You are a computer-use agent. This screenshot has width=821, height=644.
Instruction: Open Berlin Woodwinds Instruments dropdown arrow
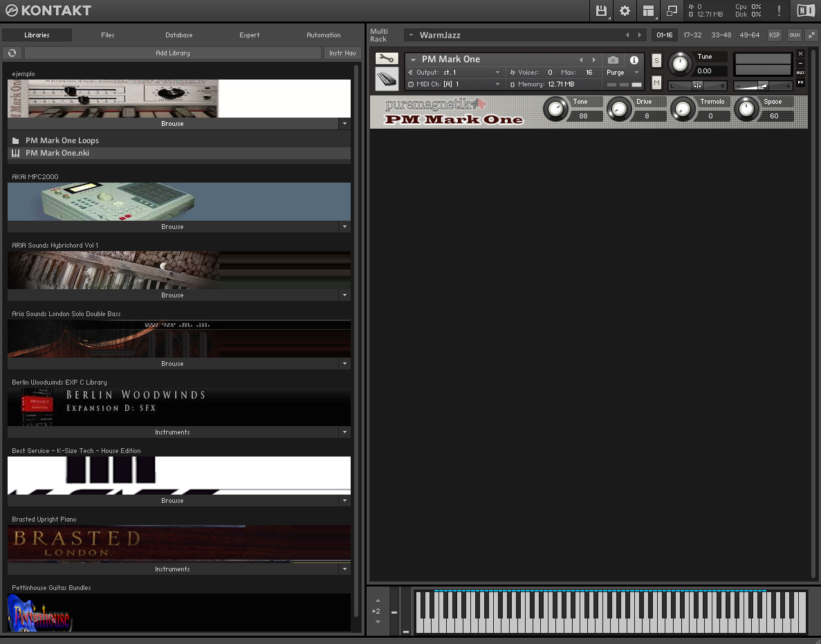coord(344,432)
